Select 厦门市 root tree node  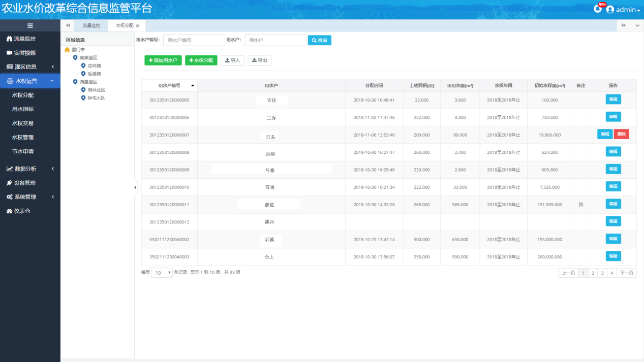pos(78,50)
